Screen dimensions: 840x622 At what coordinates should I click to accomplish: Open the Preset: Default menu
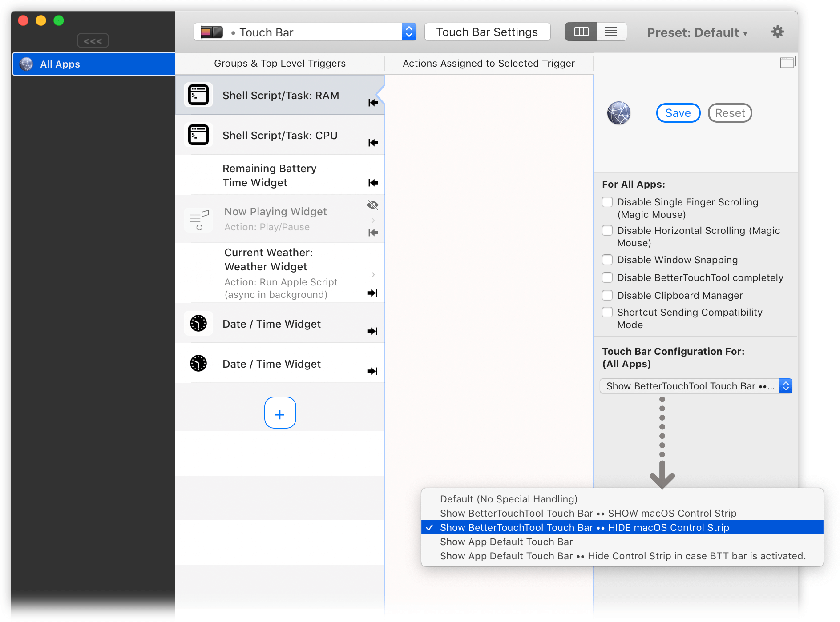coord(697,32)
